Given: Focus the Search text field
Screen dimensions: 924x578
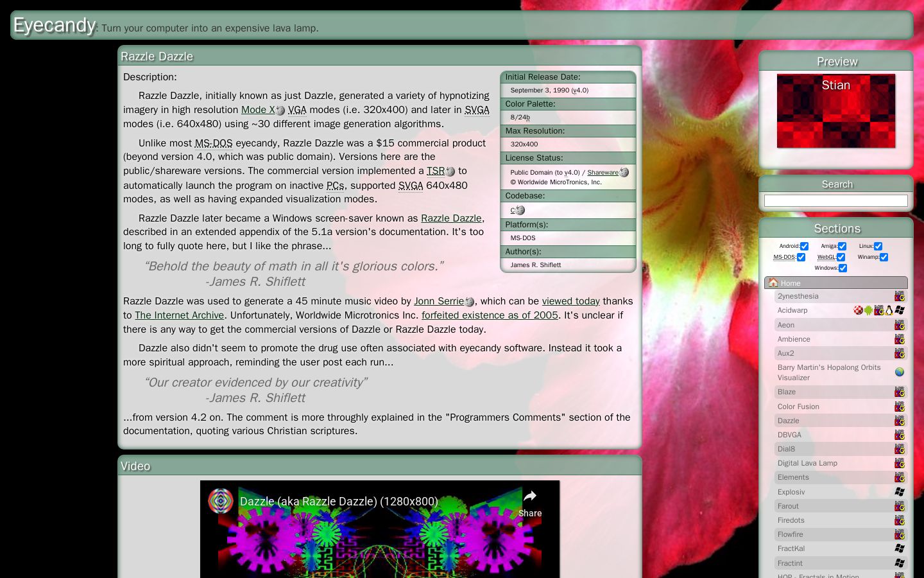Looking at the screenshot, I should [836, 201].
